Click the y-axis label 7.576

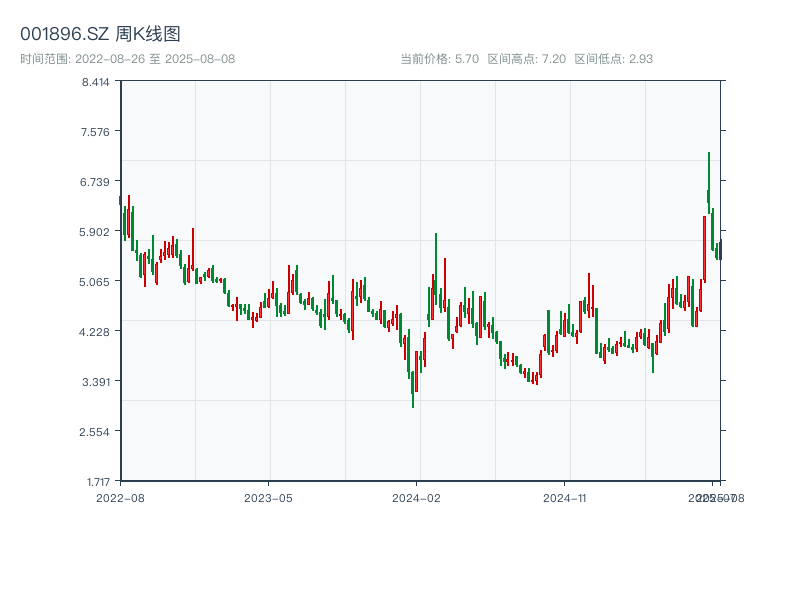click(95, 132)
